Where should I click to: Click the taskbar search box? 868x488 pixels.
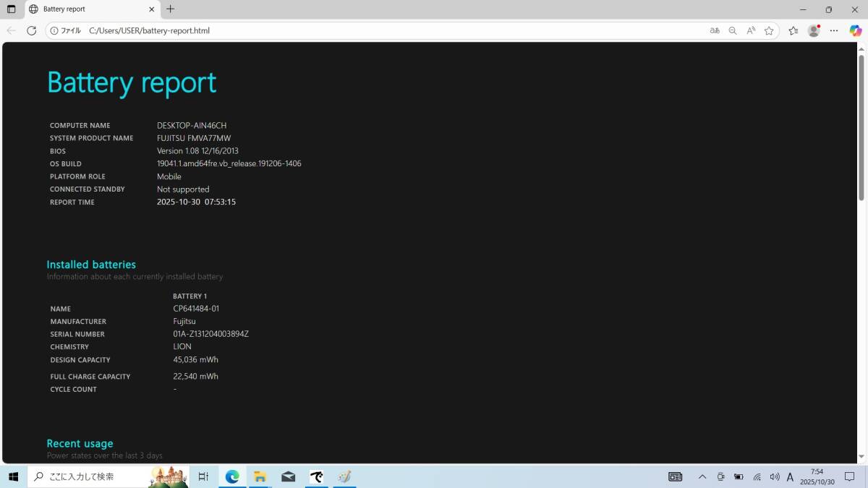109,476
